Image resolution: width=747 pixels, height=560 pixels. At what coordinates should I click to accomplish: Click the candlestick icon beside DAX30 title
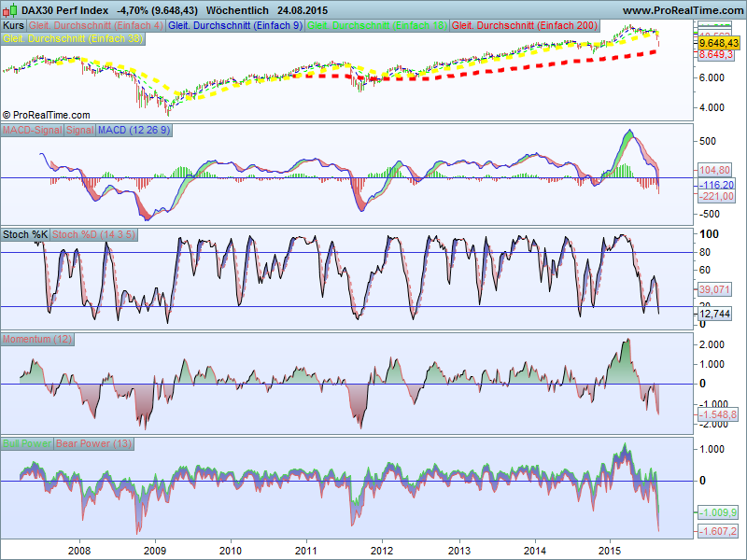point(10,10)
